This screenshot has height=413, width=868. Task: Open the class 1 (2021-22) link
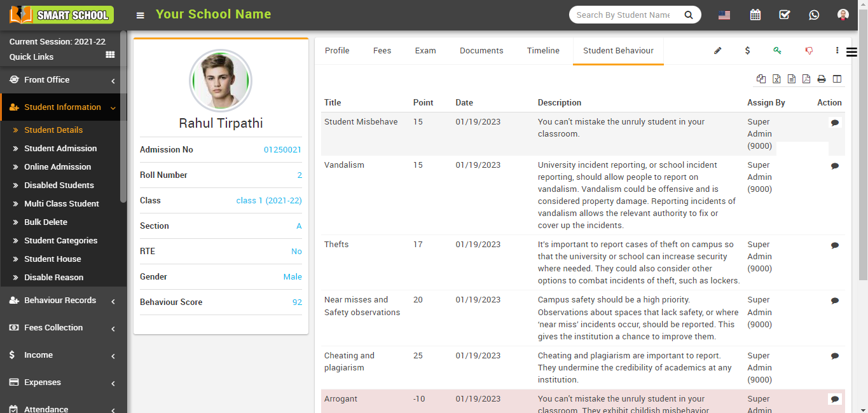click(x=268, y=200)
